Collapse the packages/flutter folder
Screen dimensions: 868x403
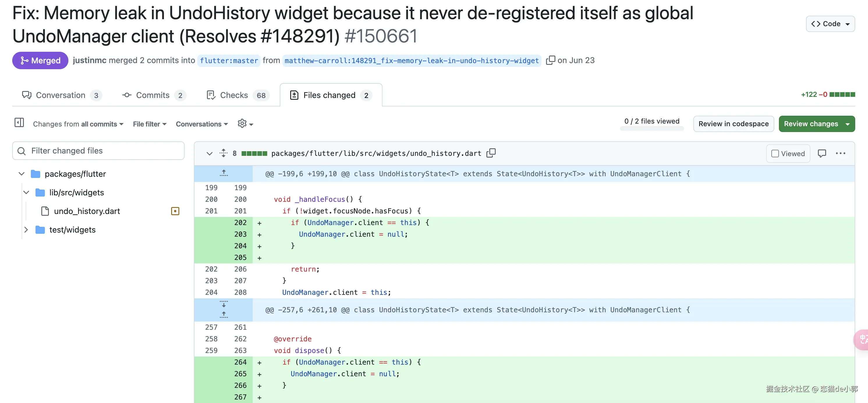point(22,174)
